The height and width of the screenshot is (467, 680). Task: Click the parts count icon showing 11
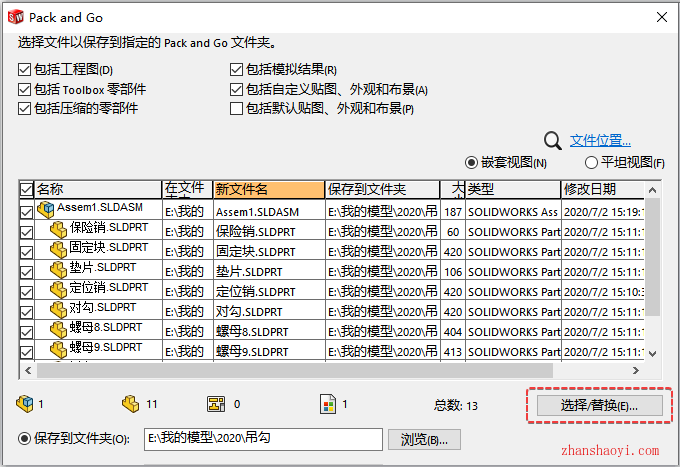(131, 404)
